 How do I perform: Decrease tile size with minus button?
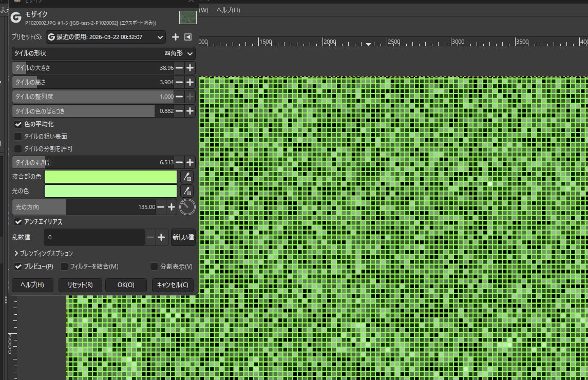(x=179, y=68)
